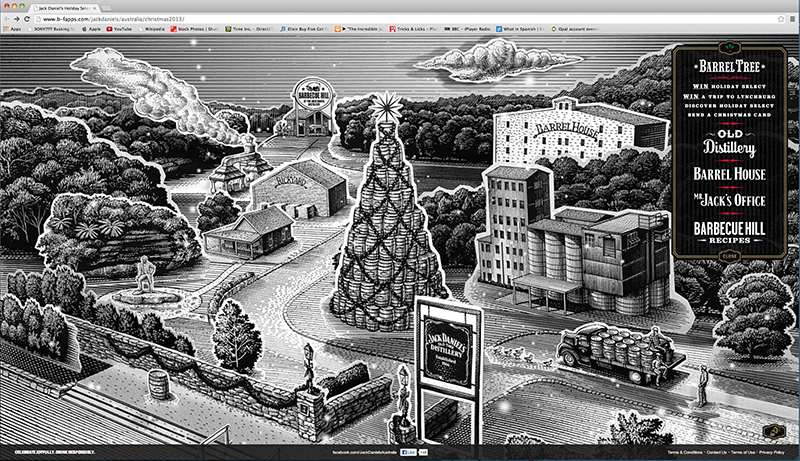Click the Facebook Like button
The width and height of the screenshot is (800, 461).
tap(408, 452)
